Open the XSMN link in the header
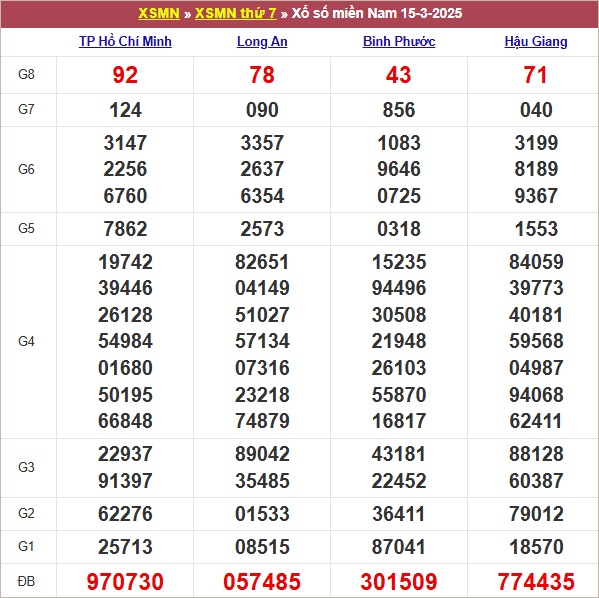The image size is (599, 598). pos(159,13)
